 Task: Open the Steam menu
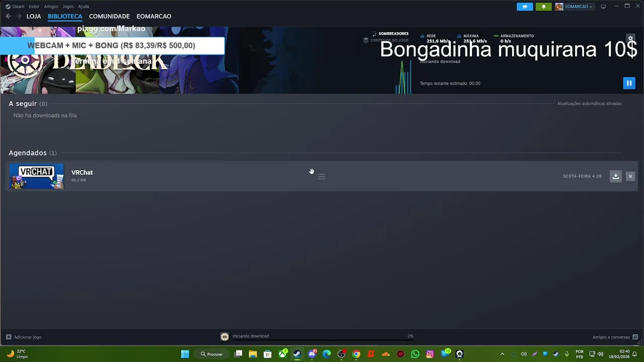tap(15, 7)
